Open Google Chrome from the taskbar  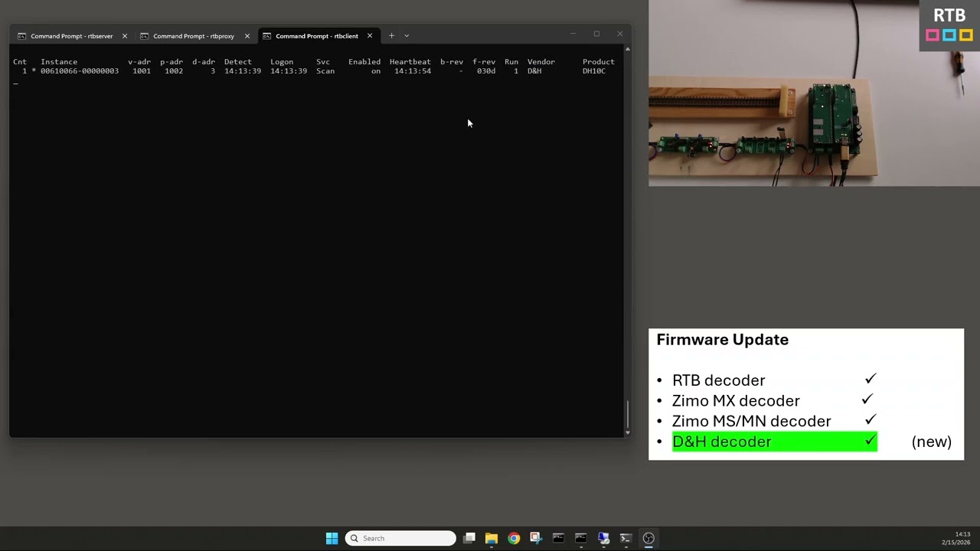(514, 538)
